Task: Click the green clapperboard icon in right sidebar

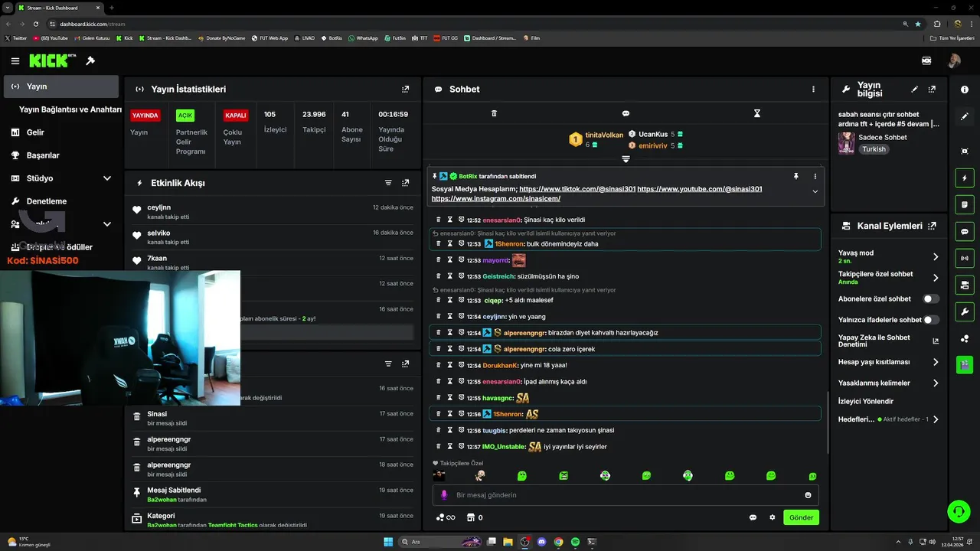Action: click(965, 364)
